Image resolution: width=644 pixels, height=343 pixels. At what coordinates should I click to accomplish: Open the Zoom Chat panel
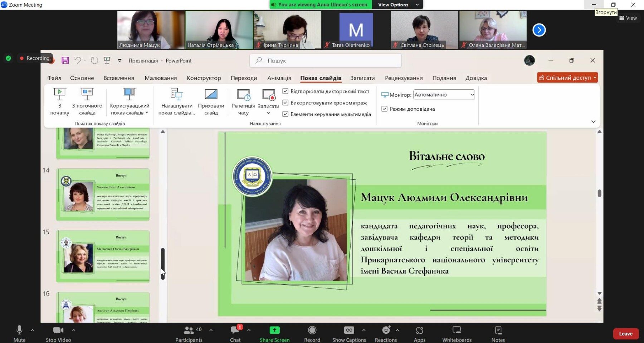pyautogui.click(x=235, y=333)
